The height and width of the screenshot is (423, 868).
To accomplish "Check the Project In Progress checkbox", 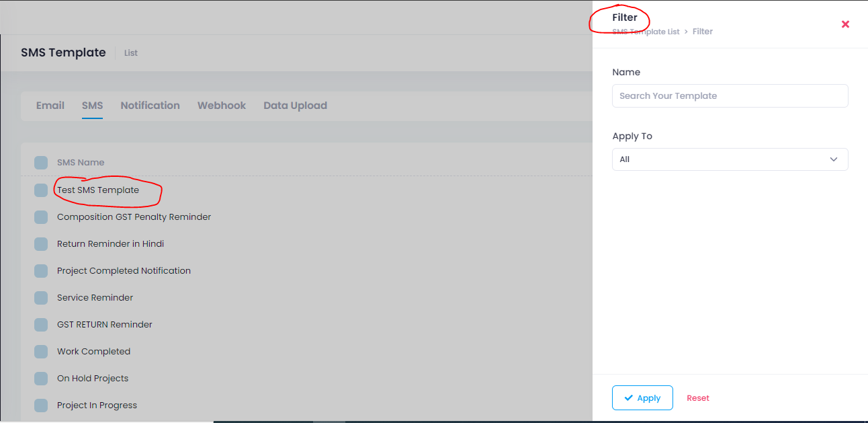I will (x=41, y=406).
